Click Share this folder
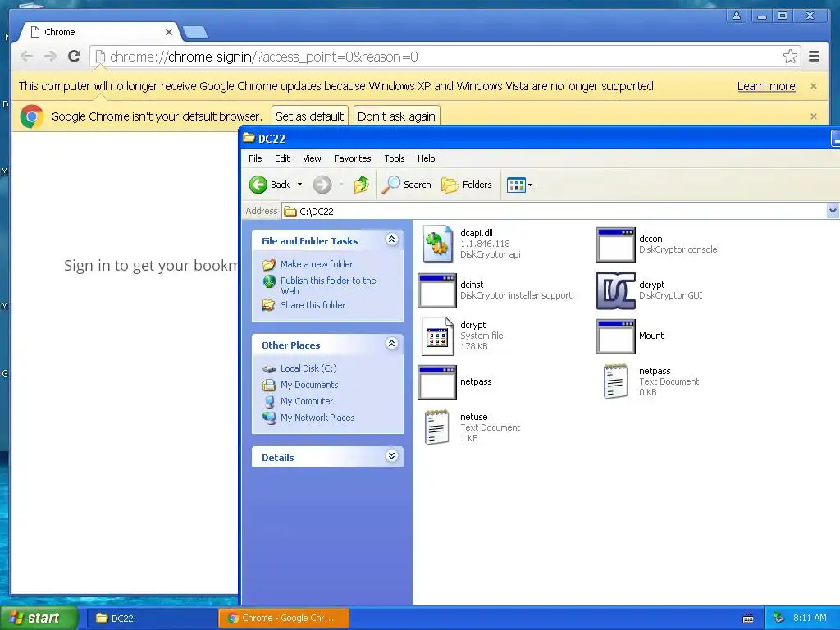840x630 pixels. [x=313, y=305]
